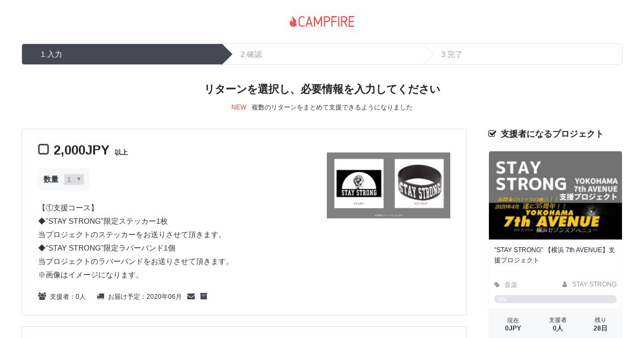Viewport: 644px width, 338px height.
Task: Click the 7th AVENUE project banner thumbnail
Action: click(x=555, y=195)
